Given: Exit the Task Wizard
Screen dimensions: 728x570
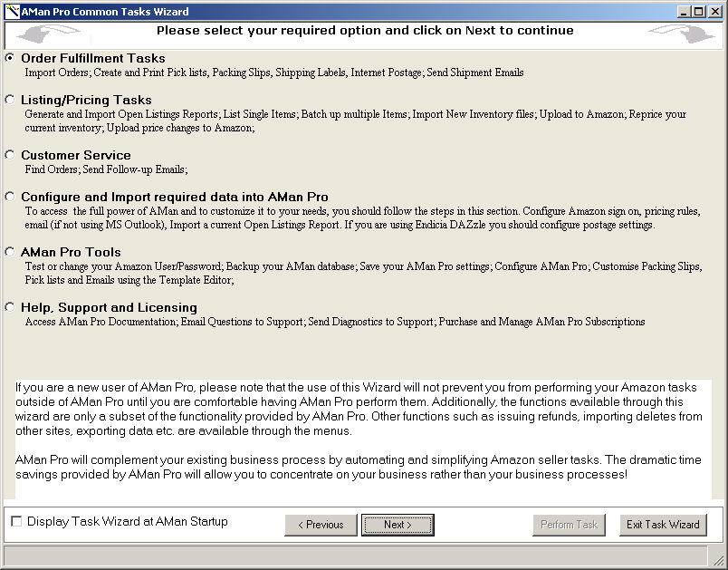Looking at the screenshot, I should [663, 525].
